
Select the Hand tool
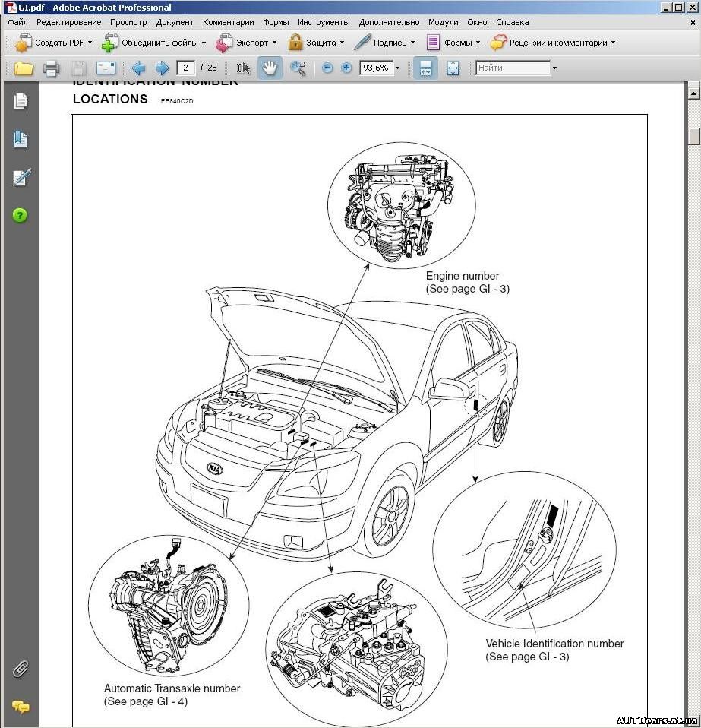pyautogui.click(x=270, y=68)
